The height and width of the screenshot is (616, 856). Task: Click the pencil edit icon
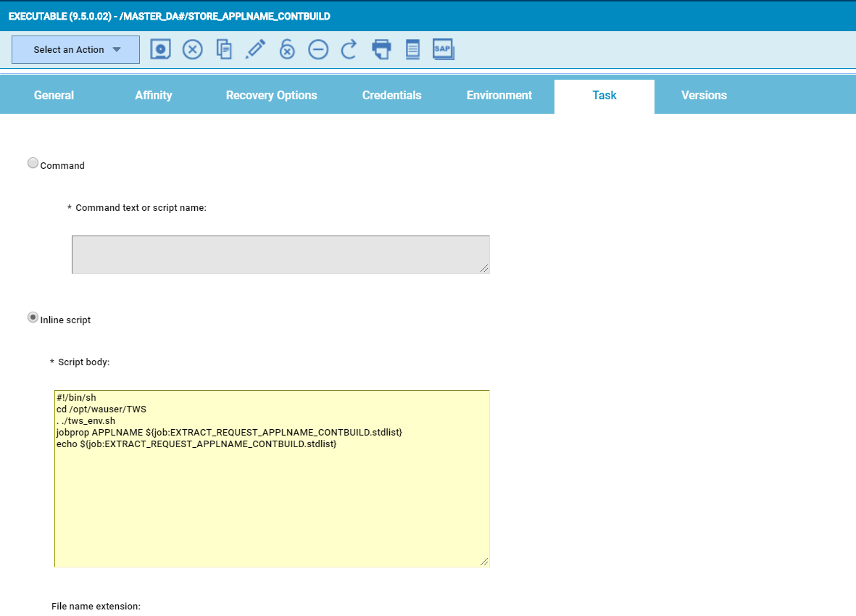[255, 49]
